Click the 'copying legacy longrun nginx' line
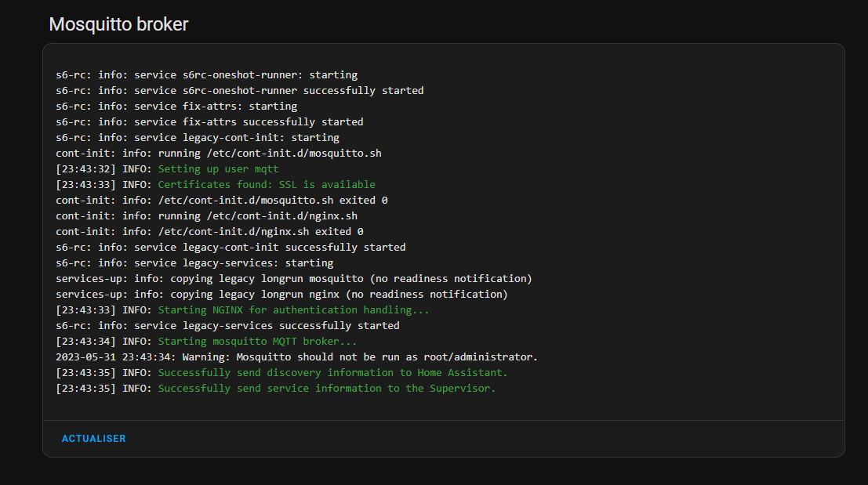The height and width of the screenshot is (485, 868). [281, 295]
